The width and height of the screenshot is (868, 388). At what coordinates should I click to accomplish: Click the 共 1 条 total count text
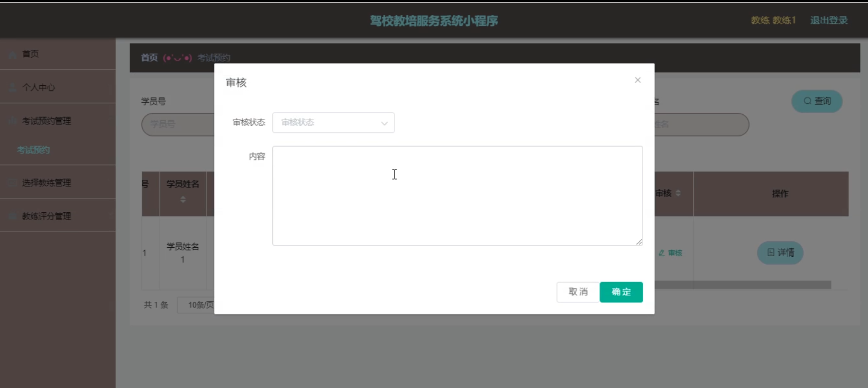(x=156, y=305)
